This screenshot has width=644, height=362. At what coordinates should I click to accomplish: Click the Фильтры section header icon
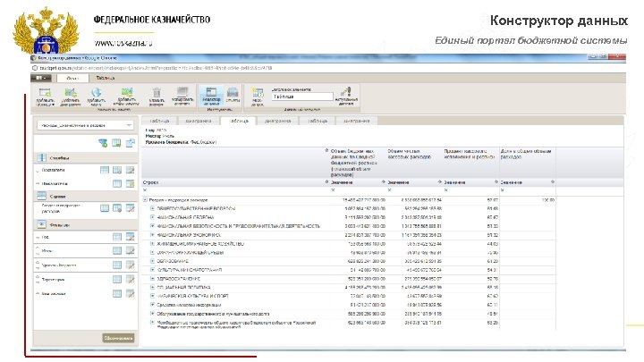pyautogui.click(x=41, y=224)
